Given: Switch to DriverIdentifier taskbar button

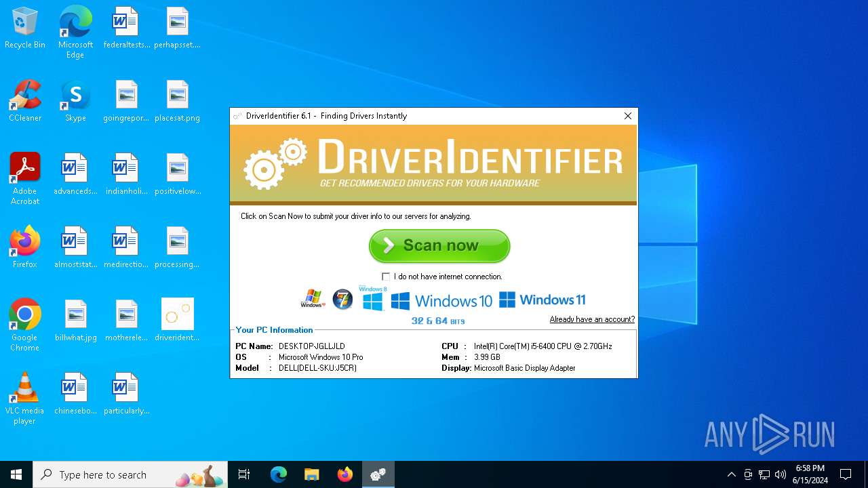Looking at the screenshot, I should point(378,474).
